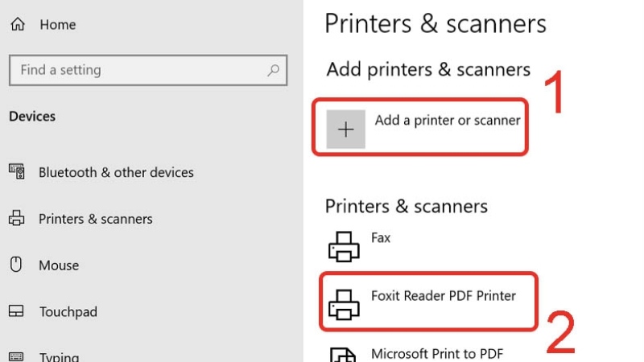Click the Mouse icon in sidebar
Viewport: 644px width, 362px height.
[x=17, y=265]
